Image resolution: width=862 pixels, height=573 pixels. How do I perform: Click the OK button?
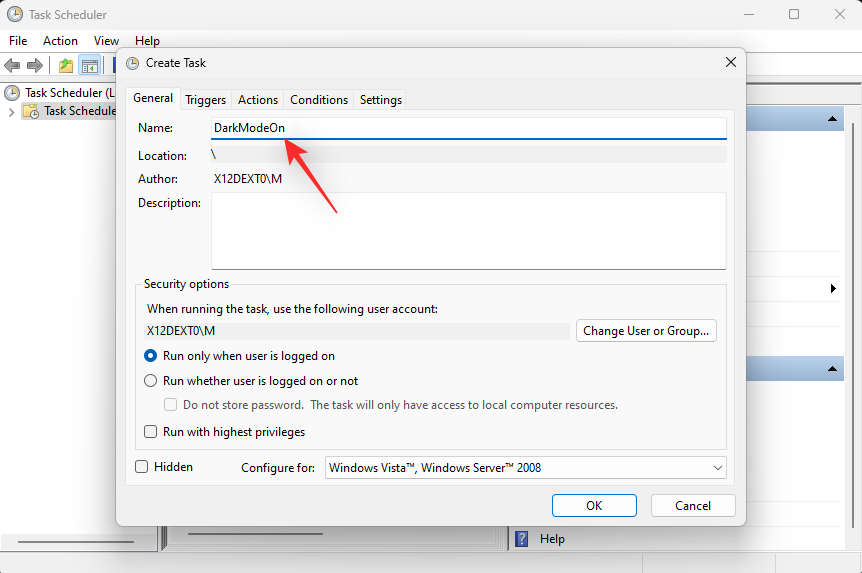594,505
